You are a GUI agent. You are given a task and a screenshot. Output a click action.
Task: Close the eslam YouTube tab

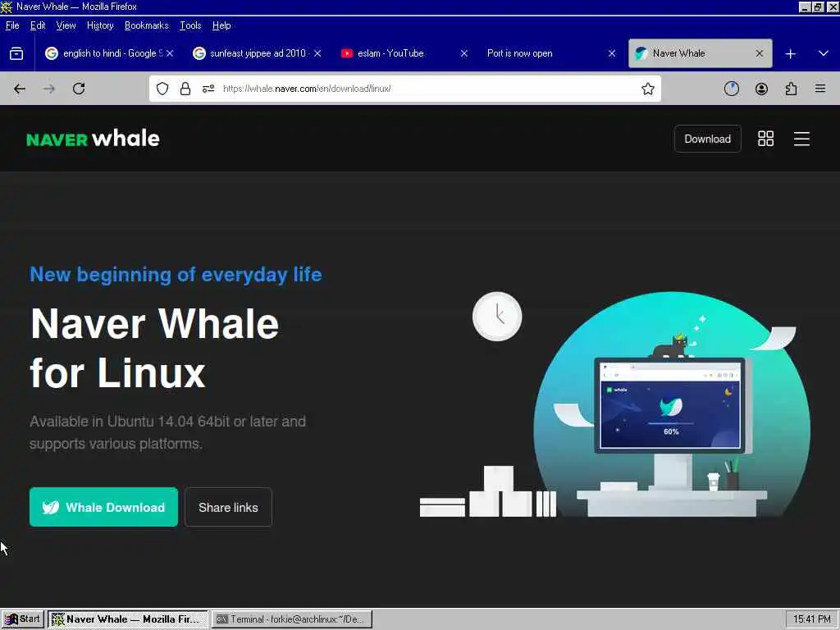(464, 53)
